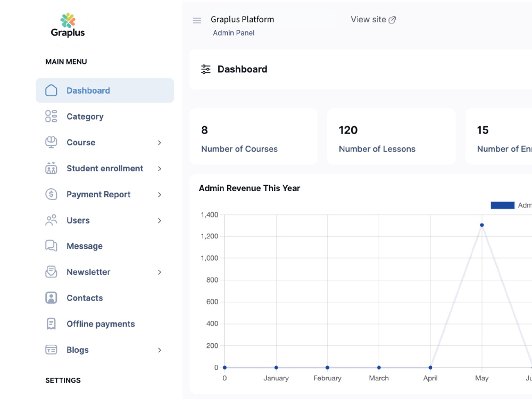Open the Offline payments menu item
Screen dimensions: 532x399
point(105,323)
